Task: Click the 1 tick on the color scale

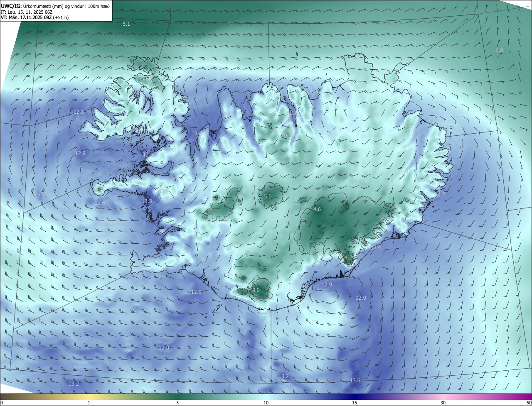Action: click(x=89, y=403)
